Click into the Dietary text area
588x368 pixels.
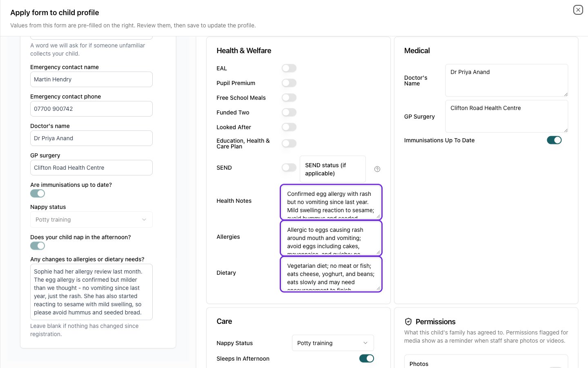tap(331, 274)
